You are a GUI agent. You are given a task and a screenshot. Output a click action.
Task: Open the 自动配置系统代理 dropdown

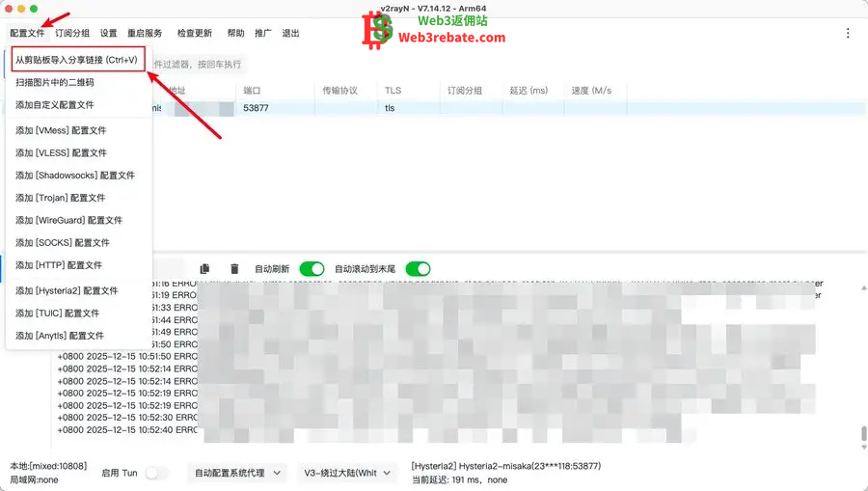[237, 474]
